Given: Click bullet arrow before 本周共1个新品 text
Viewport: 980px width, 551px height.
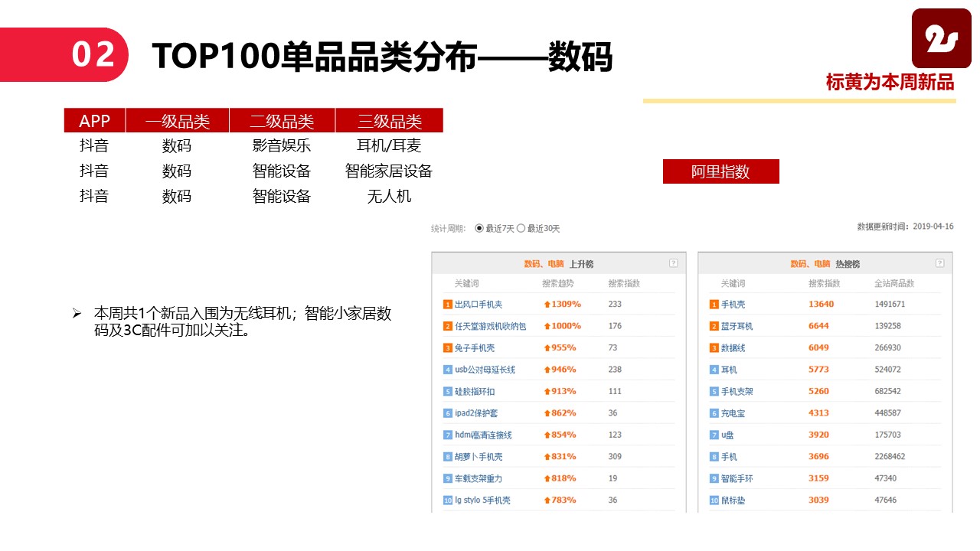Looking at the screenshot, I should [x=77, y=313].
